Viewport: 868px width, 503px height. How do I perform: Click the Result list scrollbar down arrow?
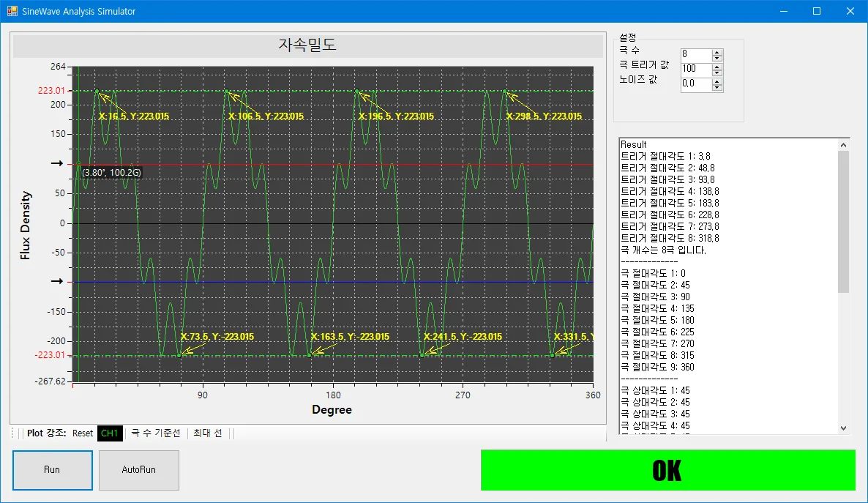point(844,428)
